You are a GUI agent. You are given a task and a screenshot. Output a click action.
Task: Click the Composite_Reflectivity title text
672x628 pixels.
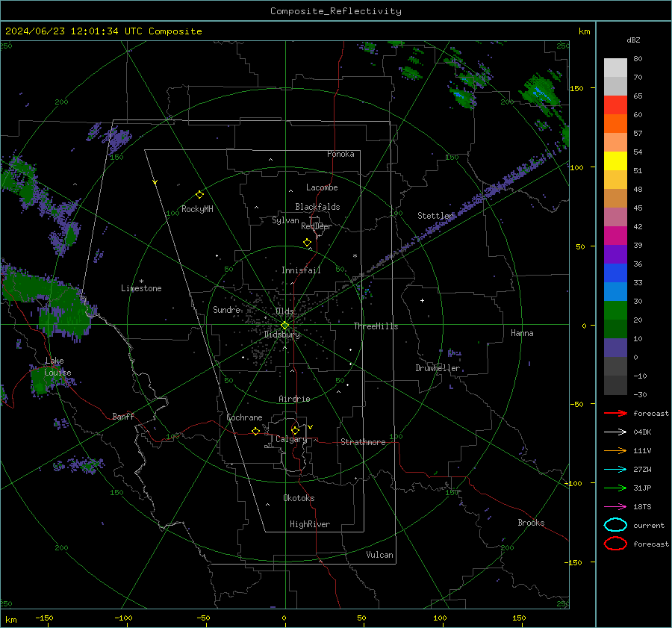[x=336, y=11]
